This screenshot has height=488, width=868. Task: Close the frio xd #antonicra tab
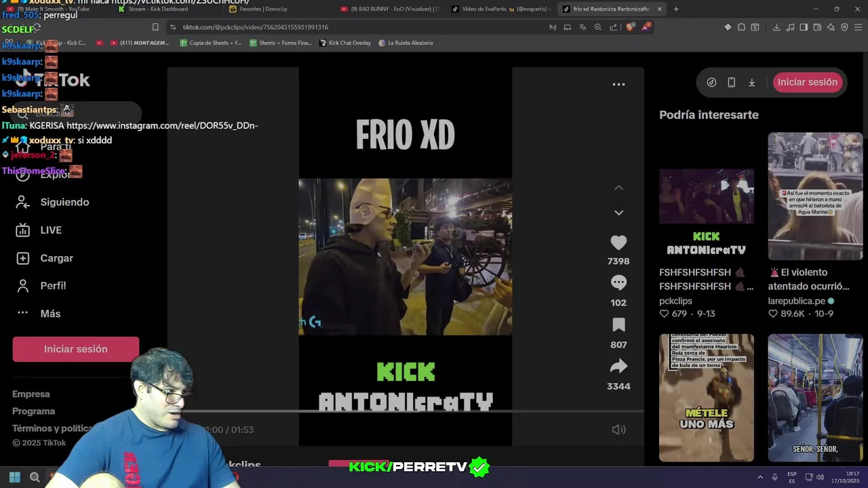coord(659,9)
